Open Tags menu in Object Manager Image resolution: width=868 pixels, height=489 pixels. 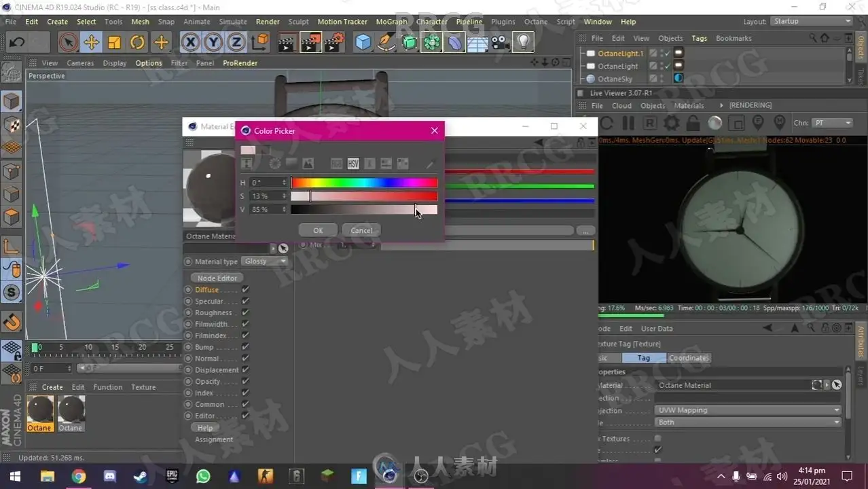tap(699, 39)
